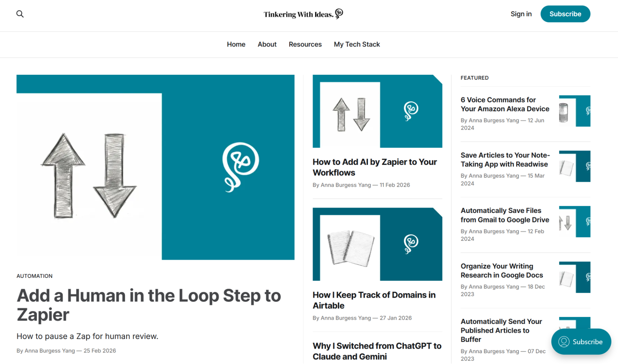Open 'Why I Switched from ChatGPT to Claude and Gemini'

[x=377, y=351]
